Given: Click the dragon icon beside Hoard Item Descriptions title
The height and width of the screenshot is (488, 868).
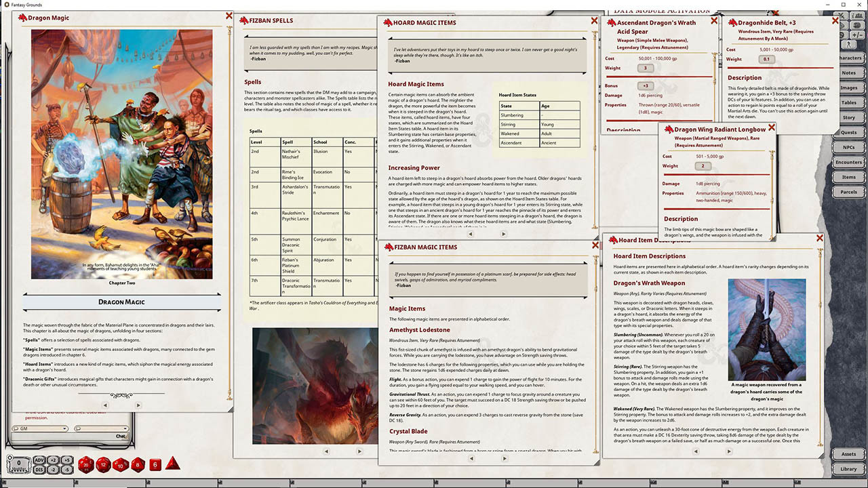Looking at the screenshot, I should [612, 239].
